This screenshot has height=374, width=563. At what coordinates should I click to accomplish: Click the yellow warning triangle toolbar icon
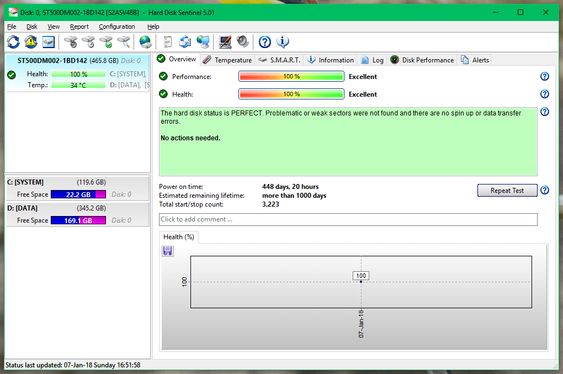31,42
